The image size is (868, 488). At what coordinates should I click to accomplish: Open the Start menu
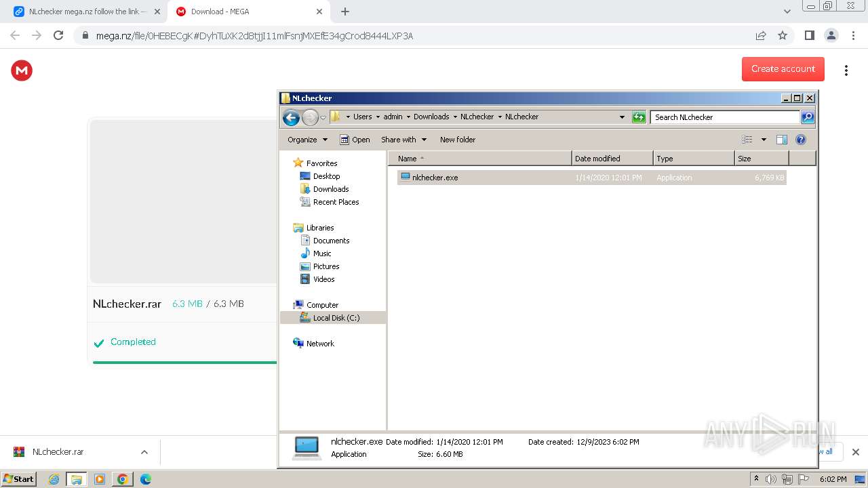click(x=18, y=479)
